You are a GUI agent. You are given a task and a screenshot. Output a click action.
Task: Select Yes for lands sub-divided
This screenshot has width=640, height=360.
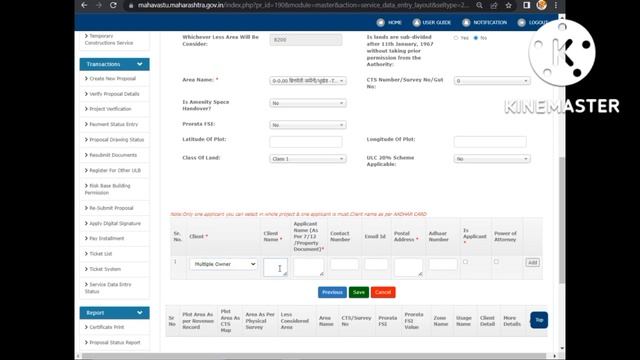coord(456,38)
